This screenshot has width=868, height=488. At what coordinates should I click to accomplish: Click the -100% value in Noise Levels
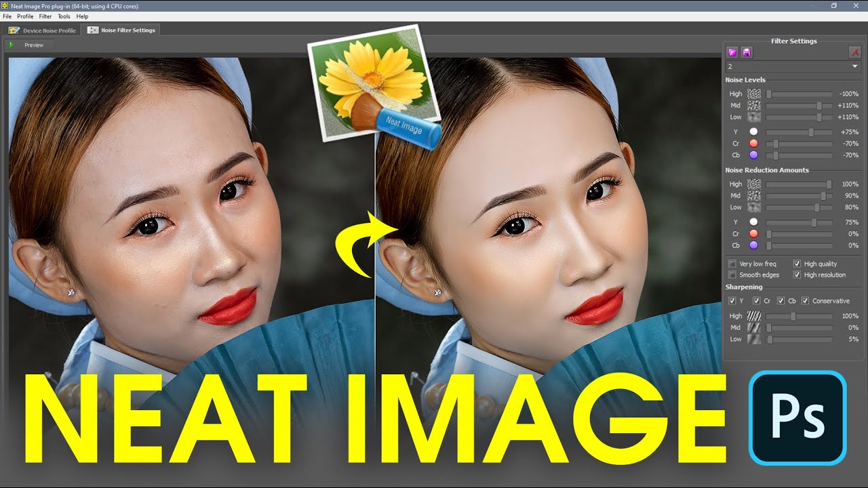[x=849, y=94]
